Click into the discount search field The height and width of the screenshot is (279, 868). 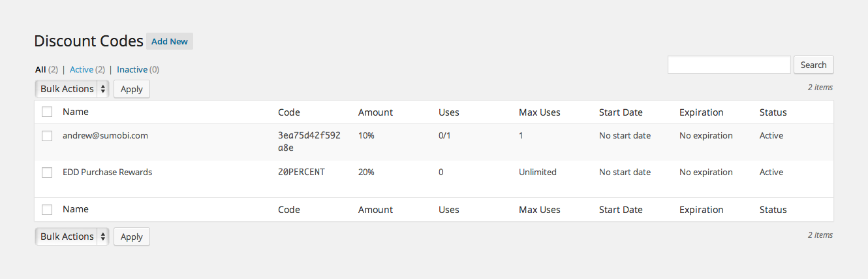(729, 65)
